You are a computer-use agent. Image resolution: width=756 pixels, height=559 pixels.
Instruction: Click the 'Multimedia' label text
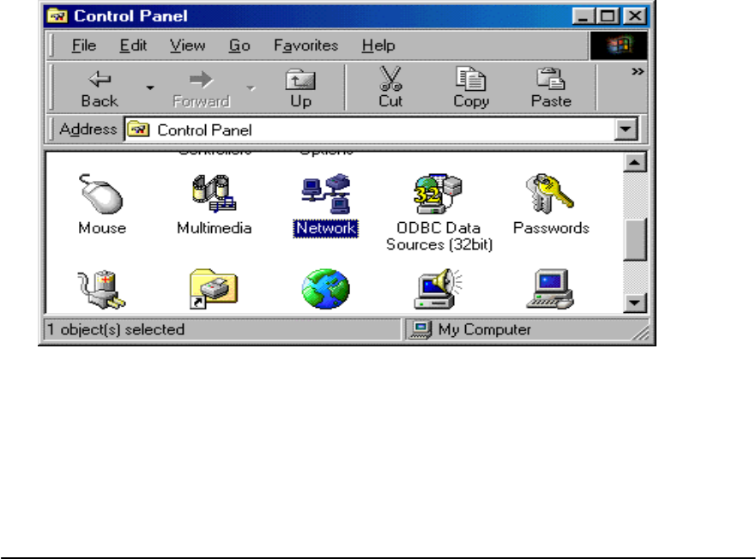click(214, 228)
